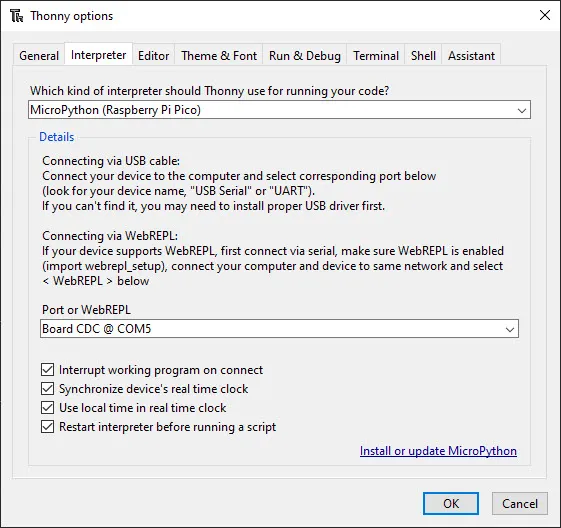561x528 pixels.
Task: Click the MicroPython (Raspberry Pi Pico) combo box
Action: pos(279,110)
